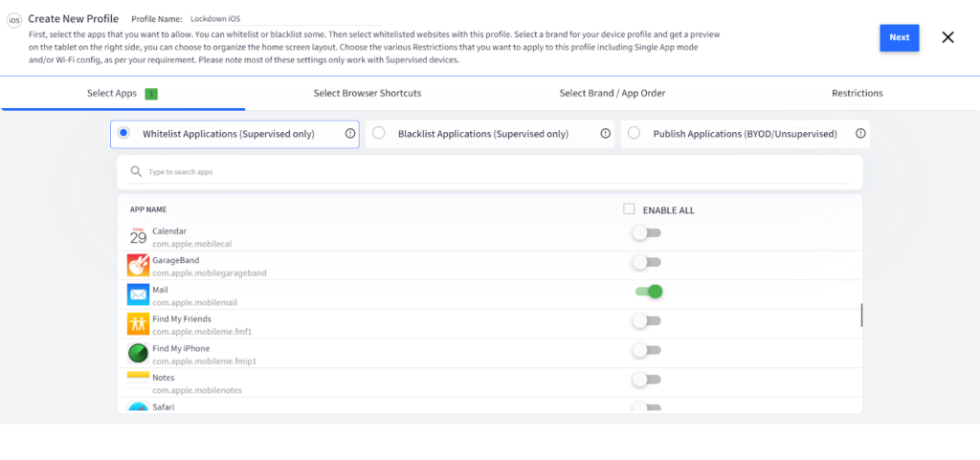Screen dimensions: 980x460
Task: Select Blacklist Applications radio button
Action: tap(378, 133)
